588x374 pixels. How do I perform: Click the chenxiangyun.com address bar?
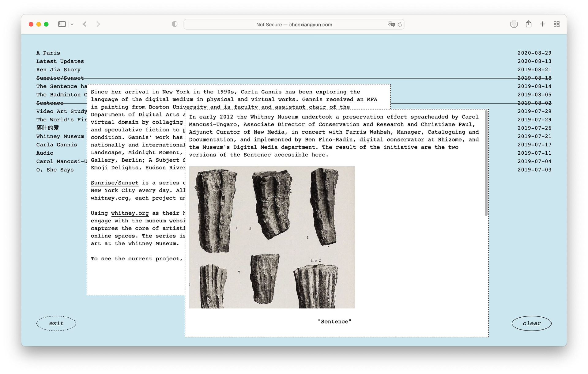click(x=294, y=25)
